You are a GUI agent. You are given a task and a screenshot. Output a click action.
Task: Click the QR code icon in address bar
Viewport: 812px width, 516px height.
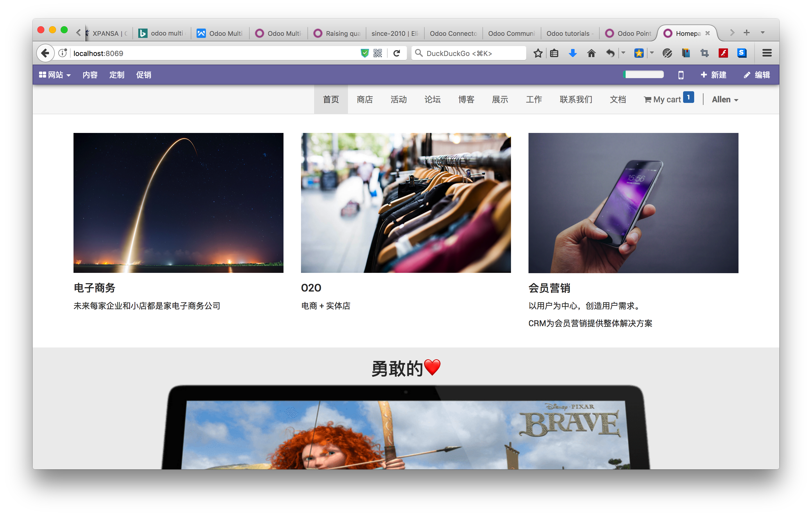(378, 53)
